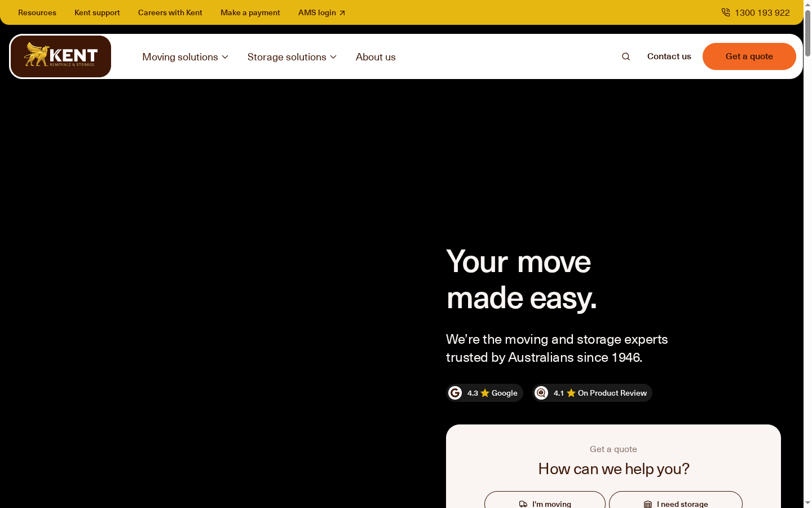
Task: Go to the About us page
Action: point(376,57)
